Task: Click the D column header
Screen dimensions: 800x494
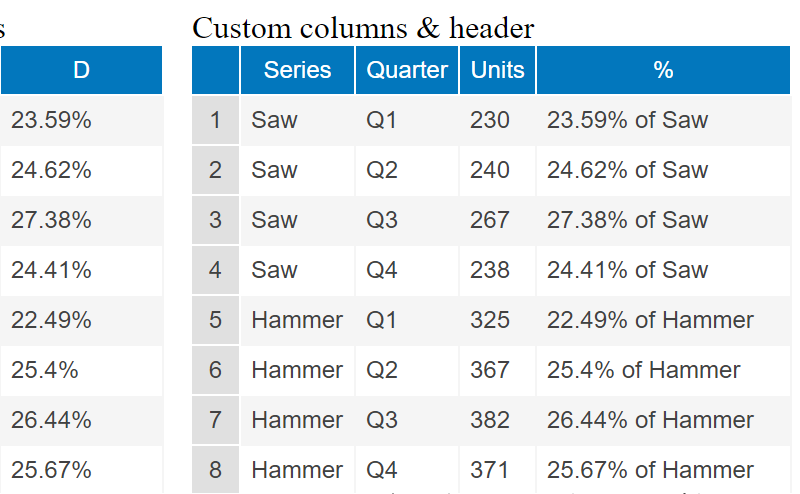Action: point(81,70)
